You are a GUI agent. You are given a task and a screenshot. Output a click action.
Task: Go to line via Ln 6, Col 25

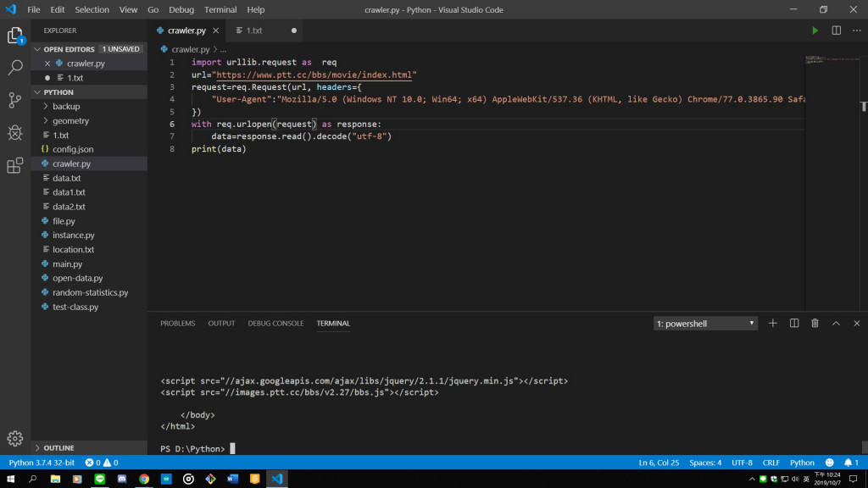pos(659,463)
